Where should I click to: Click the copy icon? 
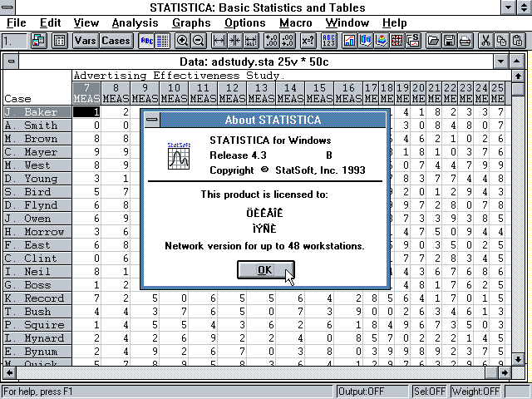[x=501, y=41]
